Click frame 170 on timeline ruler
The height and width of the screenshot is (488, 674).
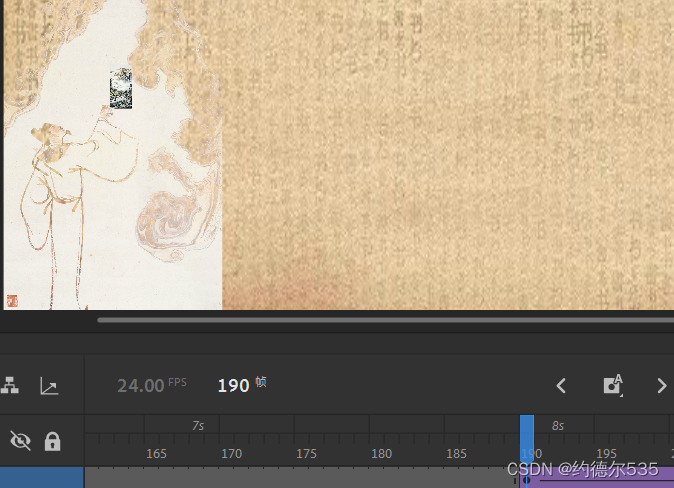tap(231, 454)
